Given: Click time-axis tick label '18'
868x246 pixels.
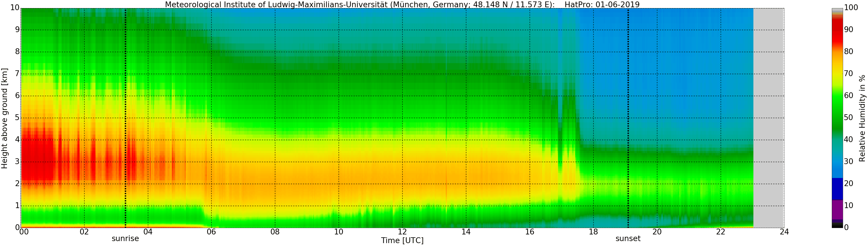Looking at the screenshot, I should 593,232.
